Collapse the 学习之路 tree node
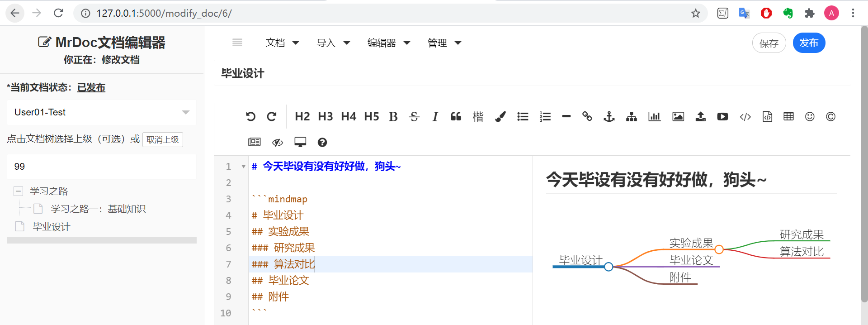This screenshot has width=868, height=325. click(x=18, y=191)
